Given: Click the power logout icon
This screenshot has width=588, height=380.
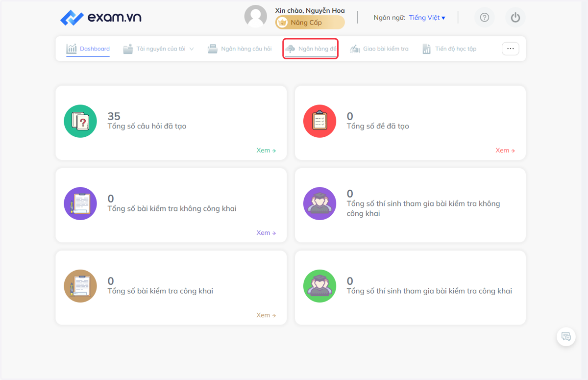Looking at the screenshot, I should tap(515, 18).
